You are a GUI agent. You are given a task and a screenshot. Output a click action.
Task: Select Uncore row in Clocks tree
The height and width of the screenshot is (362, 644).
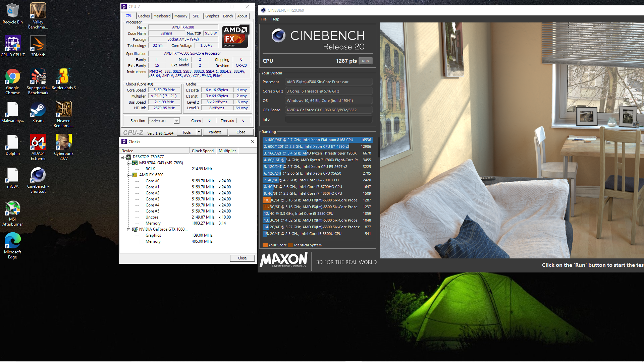click(188, 217)
